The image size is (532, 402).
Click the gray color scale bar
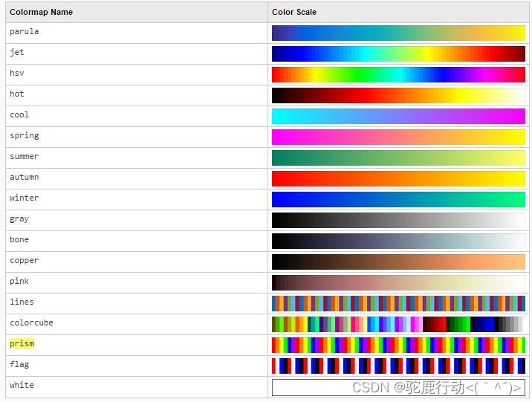click(x=398, y=220)
